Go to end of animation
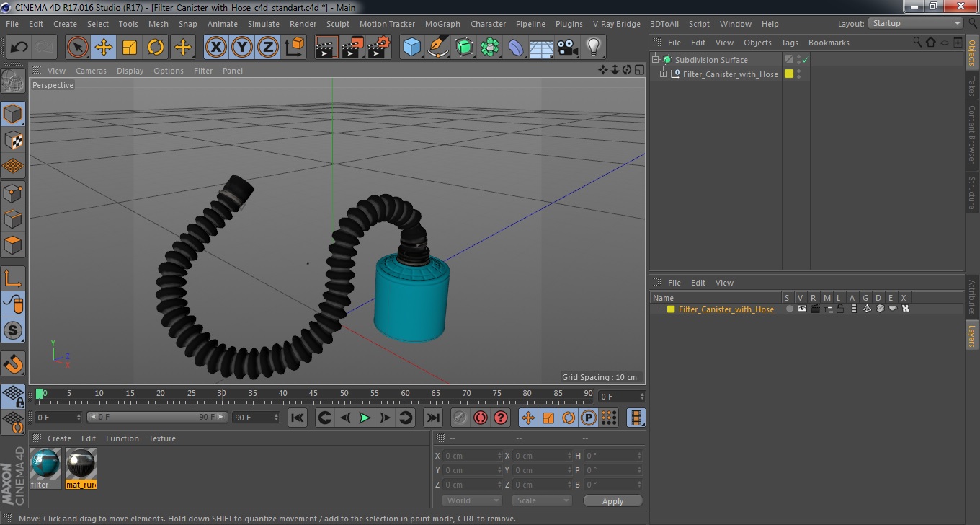The height and width of the screenshot is (525, 980). (432, 418)
